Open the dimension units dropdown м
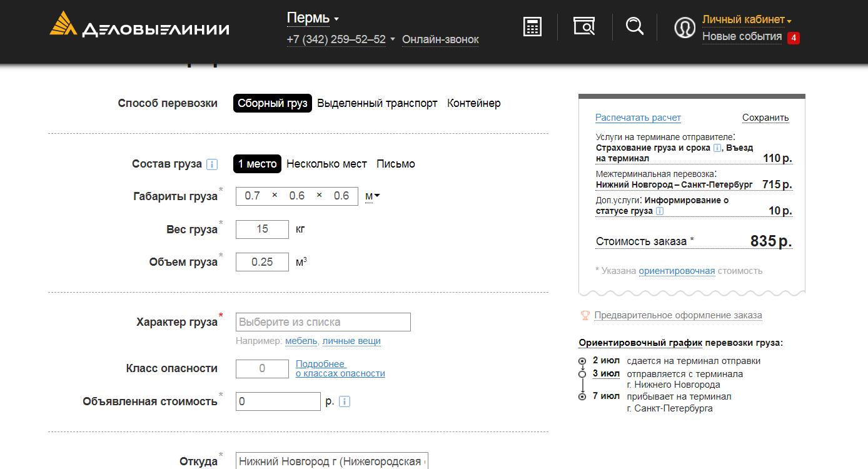 pyautogui.click(x=372, y=196)
